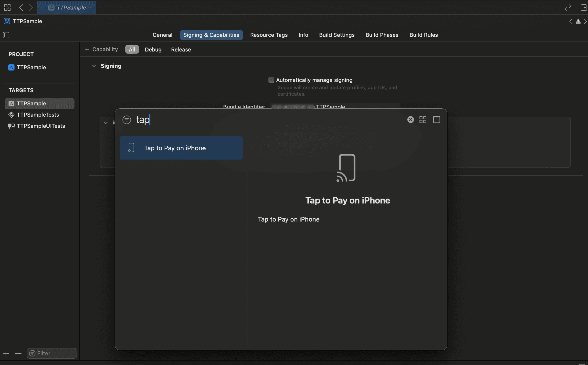Image resolution: width=588 pixels, height=365 pixels.
Task: Enable Automatically manage signing checkbox
Action: pos(271,80)
